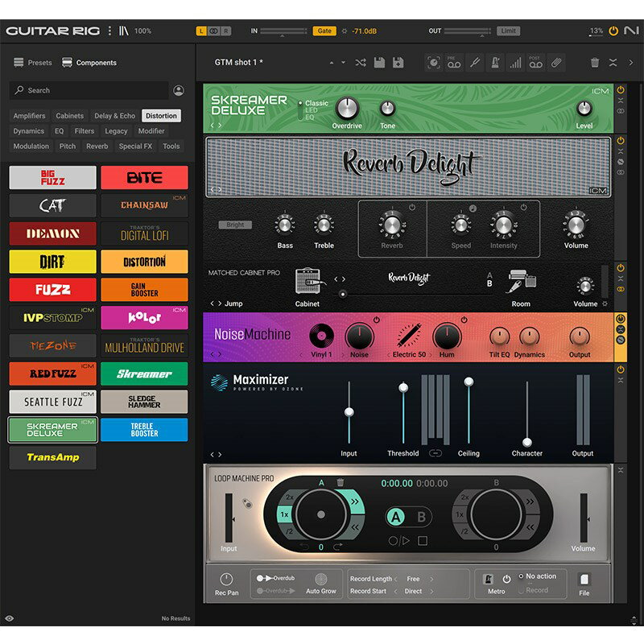644x644 pixels.
Task: Open the tuner fork tool
Action: click(x=475, y=63)
